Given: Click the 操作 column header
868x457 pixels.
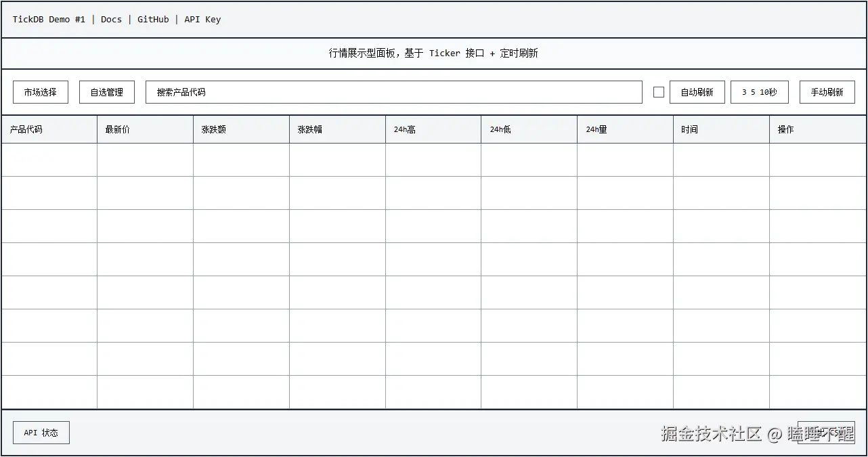Looking at the screenshot, I should pyautogui.click(x=785, y=129).
